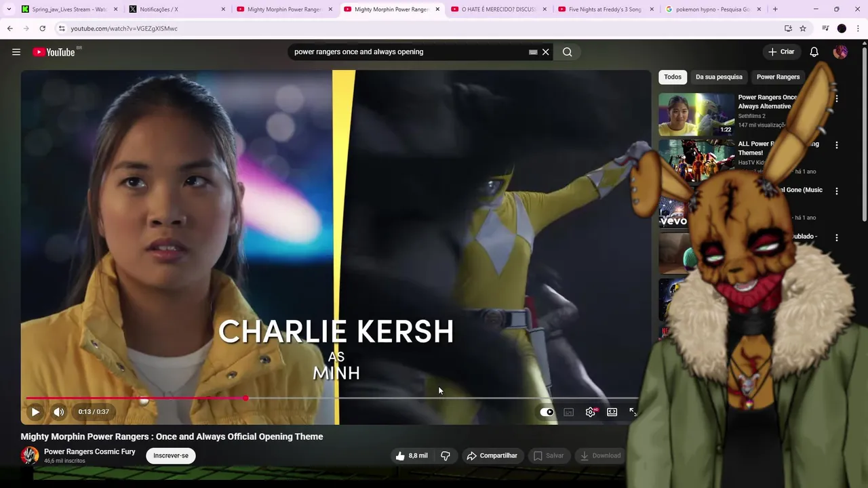Open the Vevo music video thumbnail
Image resolution: width=868 pixels, height=488 pixels.
(673, 207)
